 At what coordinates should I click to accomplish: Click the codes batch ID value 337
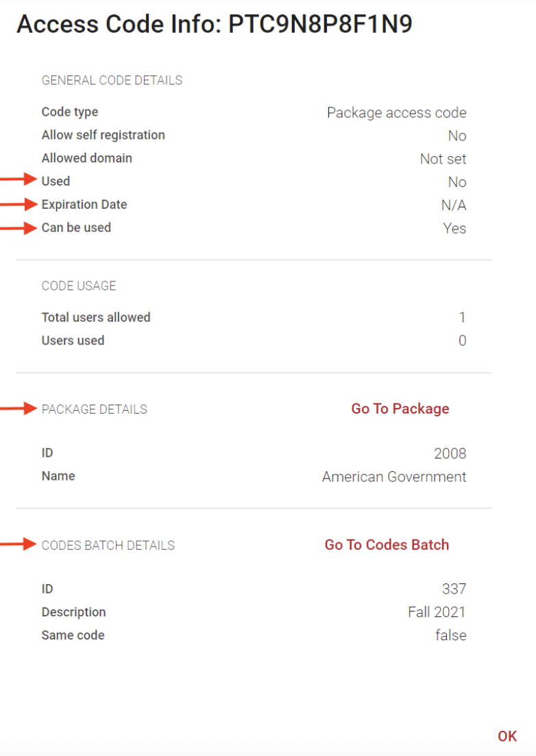[454, 589]
